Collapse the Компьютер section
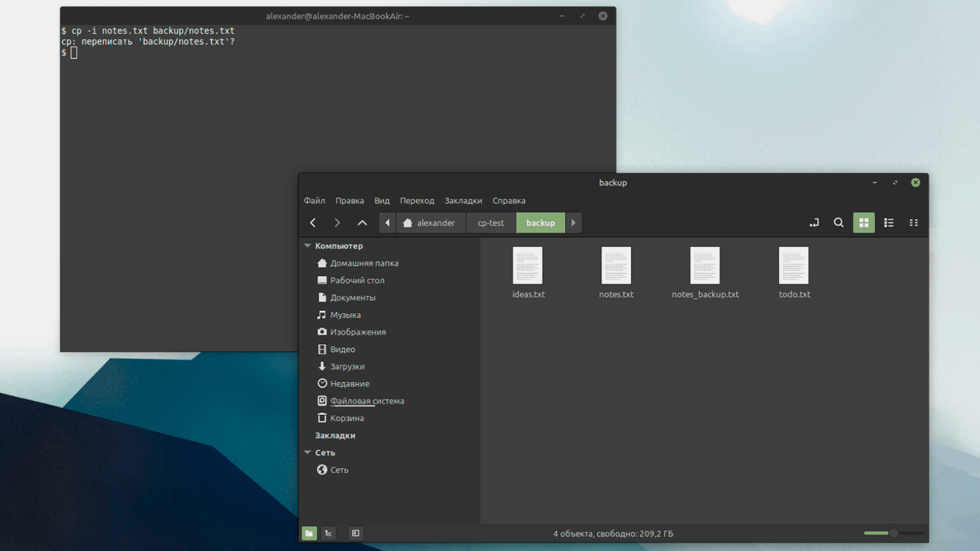 coord(308,246)
